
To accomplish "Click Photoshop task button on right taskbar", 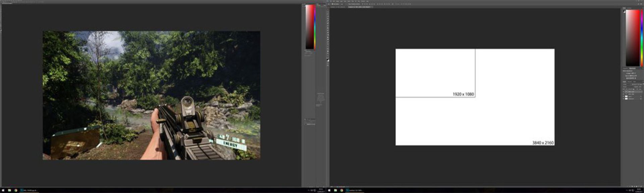I will (x=355, y=190).
